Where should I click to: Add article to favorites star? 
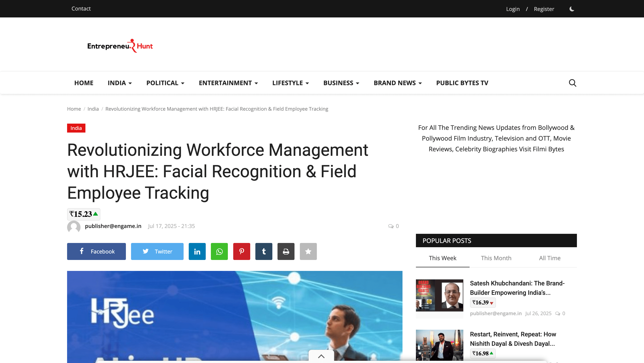coord(308,251)
